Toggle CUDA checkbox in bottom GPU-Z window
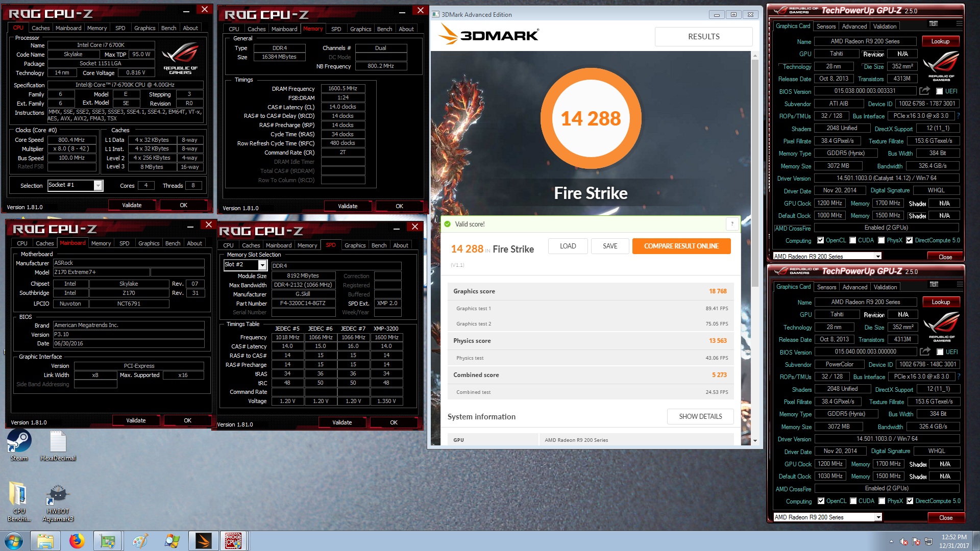The image size is (980, 551). tap(853, 501)
